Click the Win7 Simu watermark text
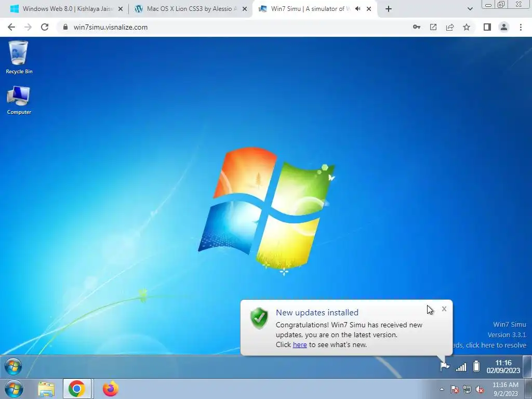This screenshot has width=532, height=399. click(x=509, y=324)
